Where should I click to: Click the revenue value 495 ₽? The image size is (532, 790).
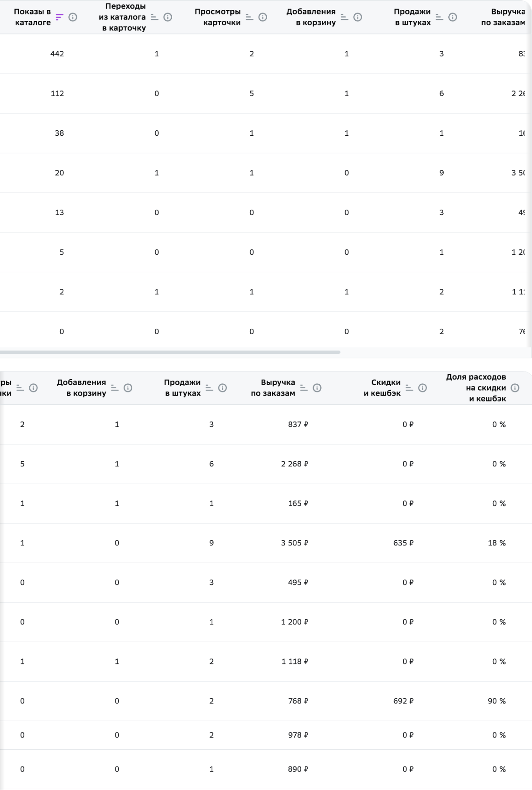pyautogui.click(x=298, y=583)
